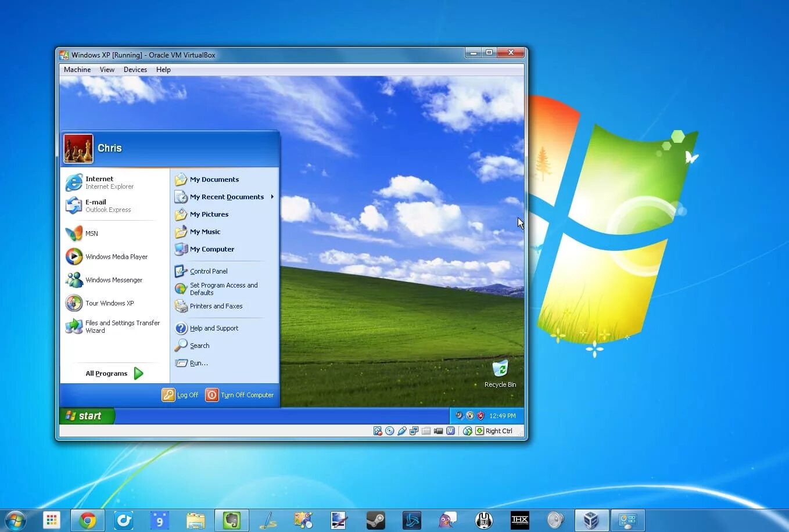The width and height of the screenshot is (789, 532).
Task: Click the VirtualBox network adapters indicator
Action: pyautogui.click(x=414, y=431)
